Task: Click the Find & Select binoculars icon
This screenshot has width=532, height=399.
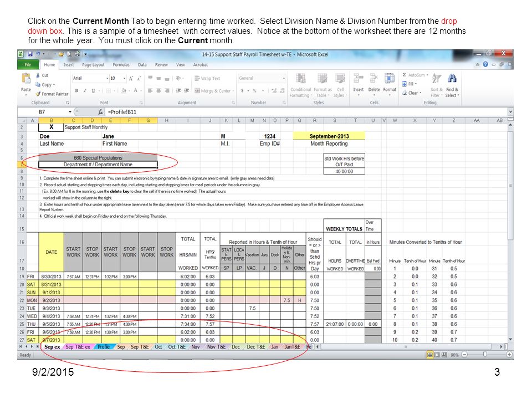Action: [x=452, y=79]
